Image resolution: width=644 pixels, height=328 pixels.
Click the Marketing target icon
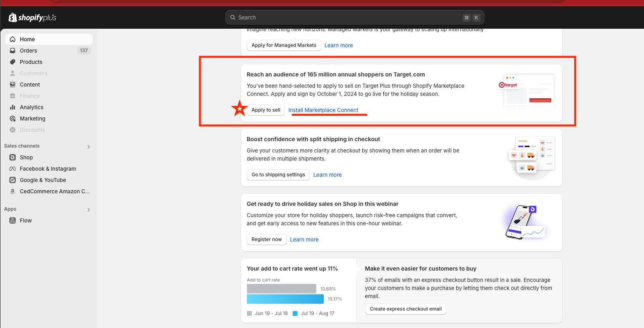[13, 119]
